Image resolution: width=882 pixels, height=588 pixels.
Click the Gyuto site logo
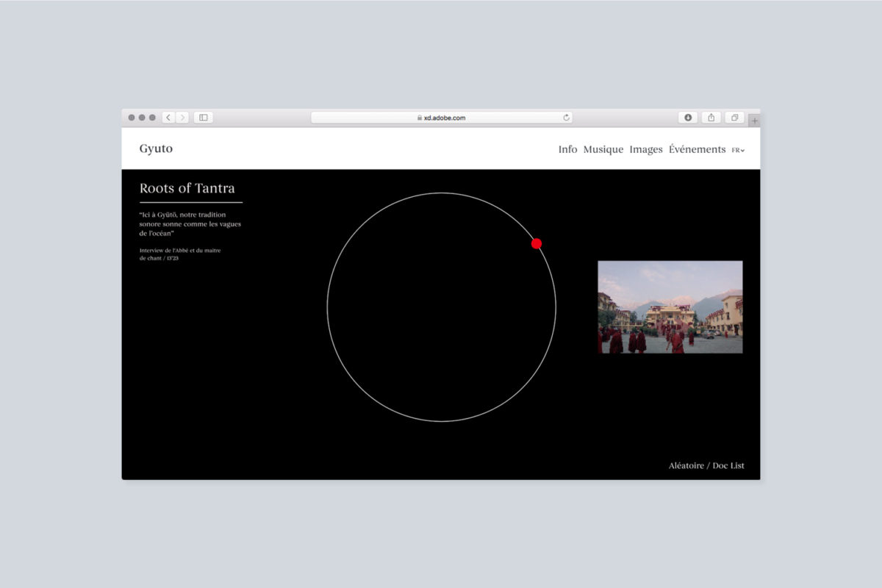(x=156, y=148)
